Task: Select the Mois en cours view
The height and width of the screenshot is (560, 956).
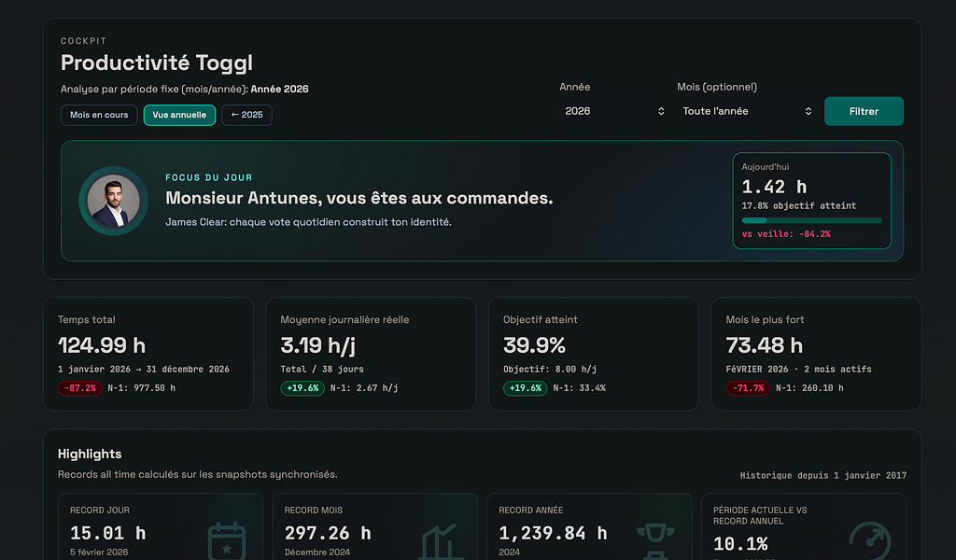Action: pyautogui.click(x=99, y=115)
